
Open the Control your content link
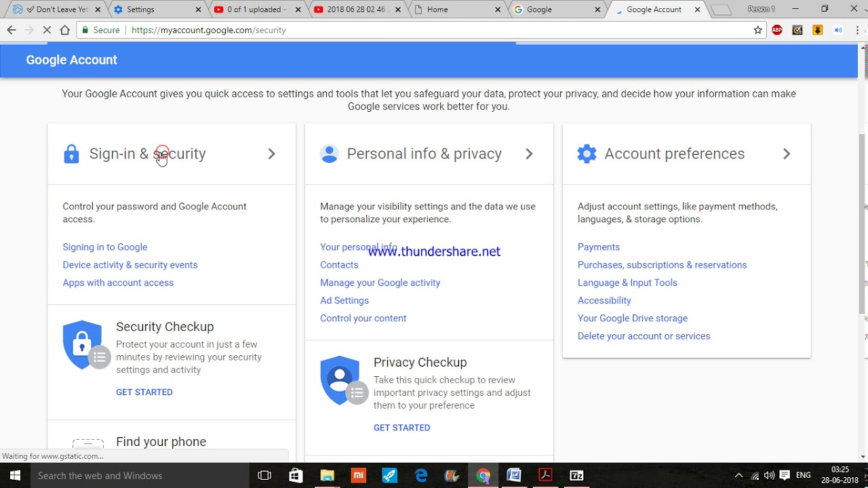(x=363, y=318)
